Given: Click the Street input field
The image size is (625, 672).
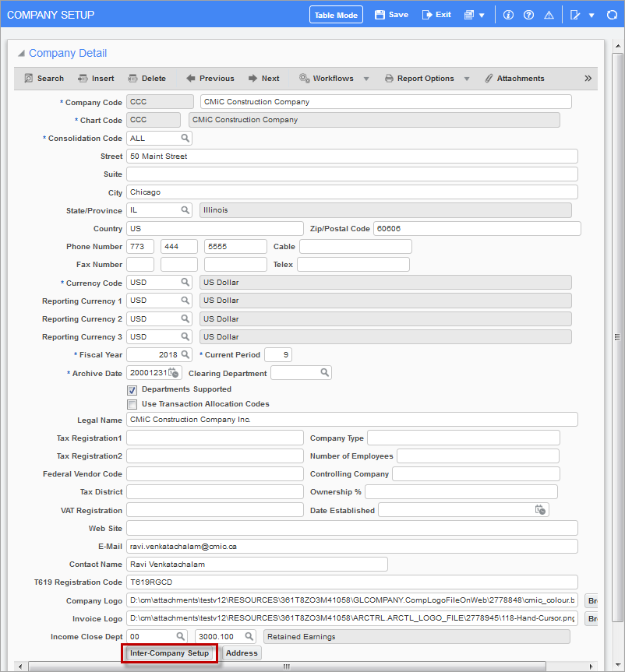Looking at the screenshot, I should coord(352,156).
